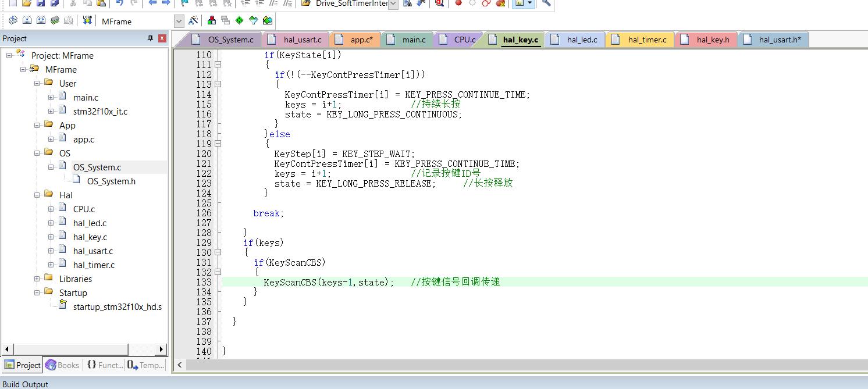Collapse the OS_System.c node expander
Screen dimensions: 868x389
(x=51, y=167)
